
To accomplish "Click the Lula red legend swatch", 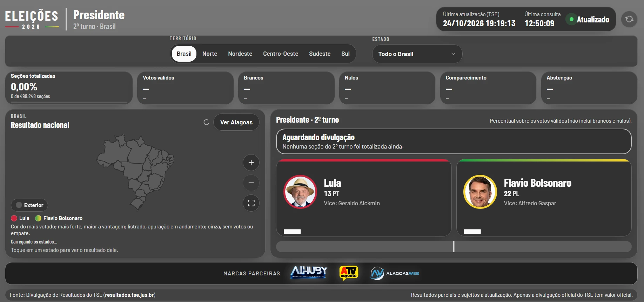I will point(14,218).
